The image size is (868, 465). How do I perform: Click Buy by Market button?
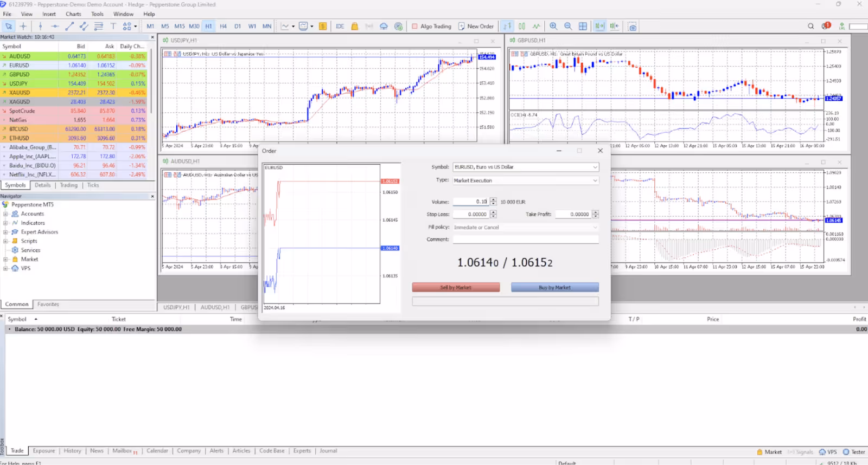click(x=554, y=287)
